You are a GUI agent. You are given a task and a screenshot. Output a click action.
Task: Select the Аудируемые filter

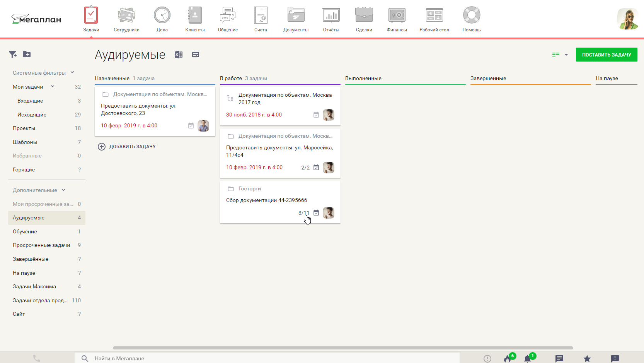pos(47,217)
